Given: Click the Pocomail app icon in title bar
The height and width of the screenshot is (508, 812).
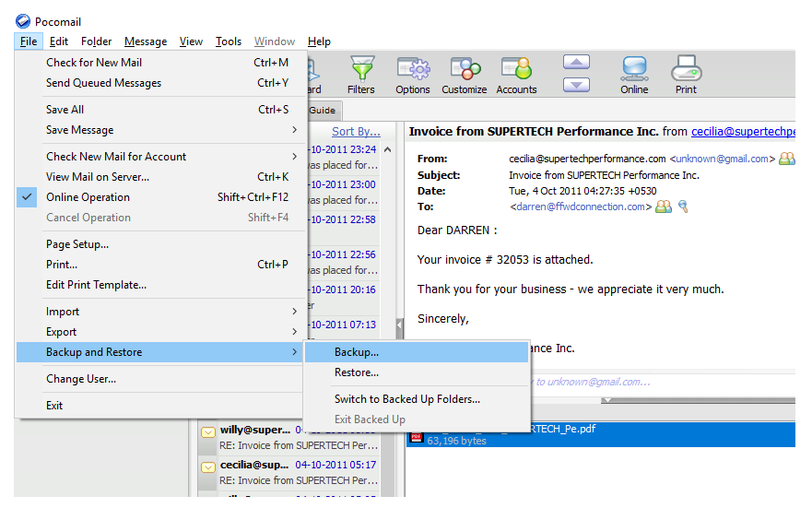Looking at the screenshot, I should click(x=23, y=20).
